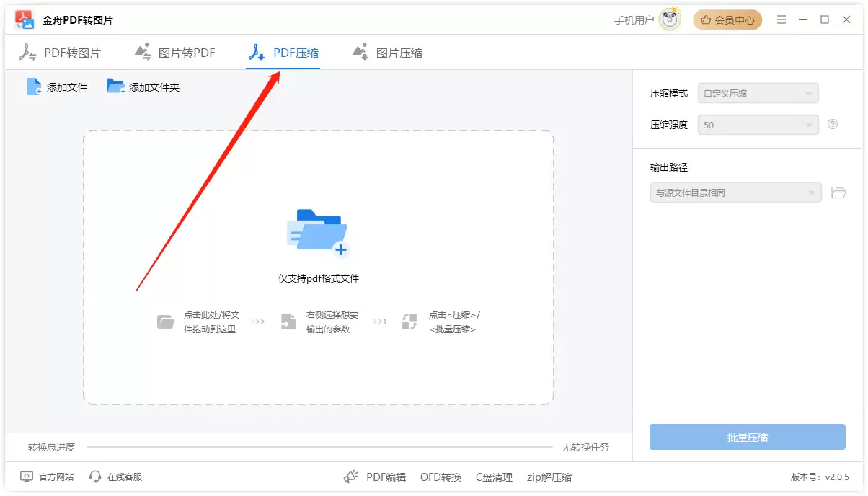The width and height of the screenshot is (868, 496).
Task: Open the OFD转换 link in bottom bar
Action: [441, 477]
